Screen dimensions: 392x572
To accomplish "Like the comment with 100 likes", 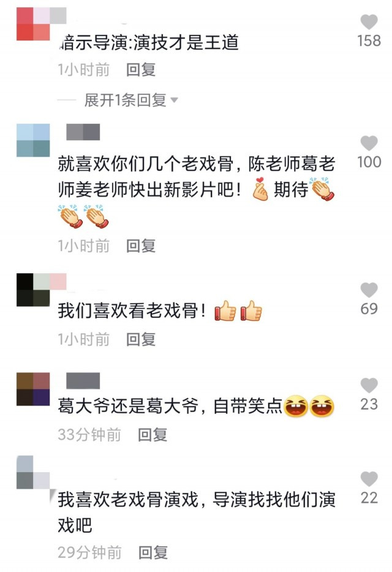I will coord(369,143).
